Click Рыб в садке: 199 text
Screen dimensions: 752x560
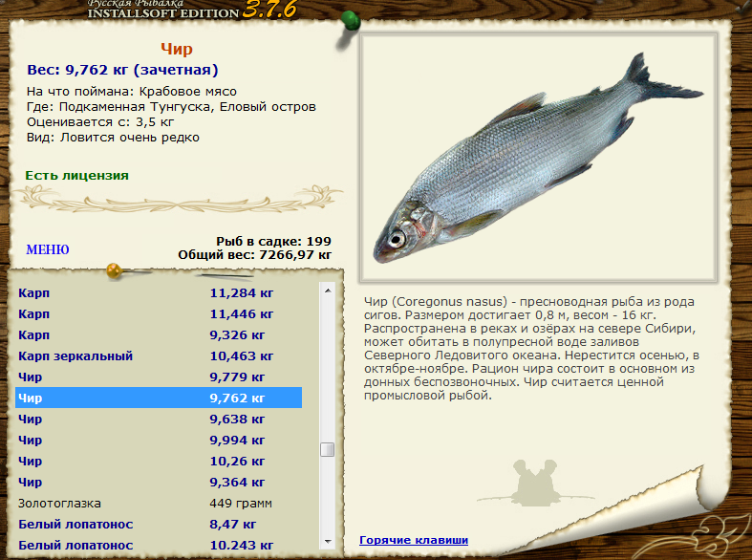tap(273, 241)
